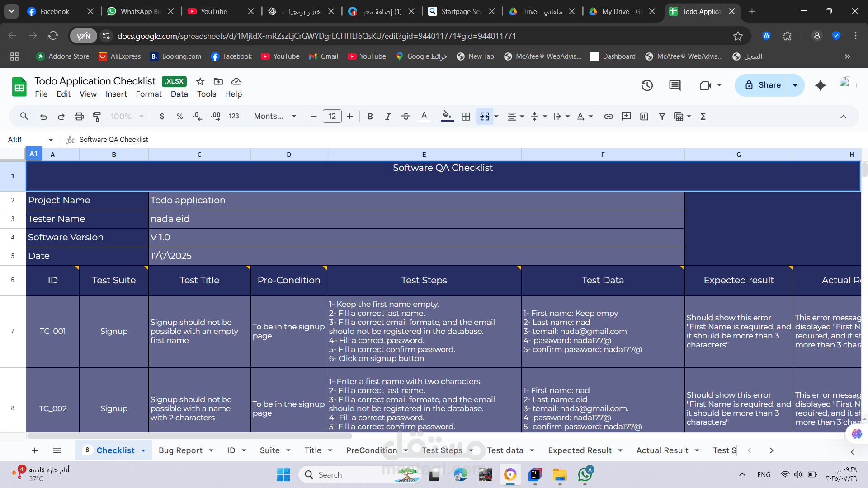This screenshot has height=488, width=868.
Task: Switch to the Bug Report sheet tab
Action: click(x=181, y=450)
